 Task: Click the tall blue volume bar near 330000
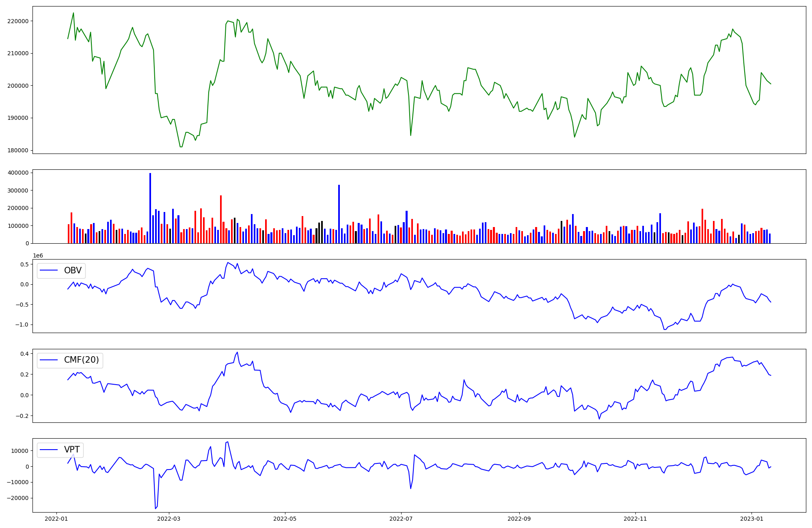pyautogui.click(x=339, y=214)
